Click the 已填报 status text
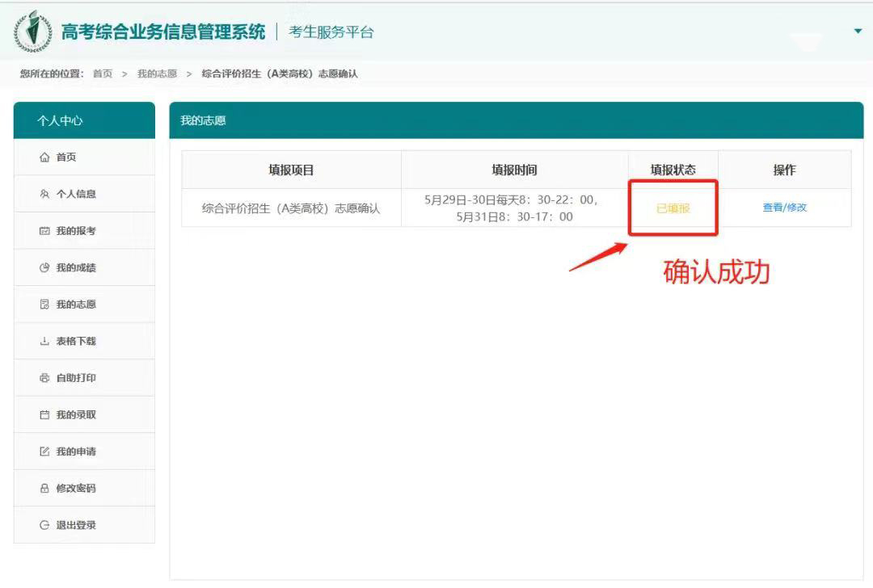 point(673,208)
